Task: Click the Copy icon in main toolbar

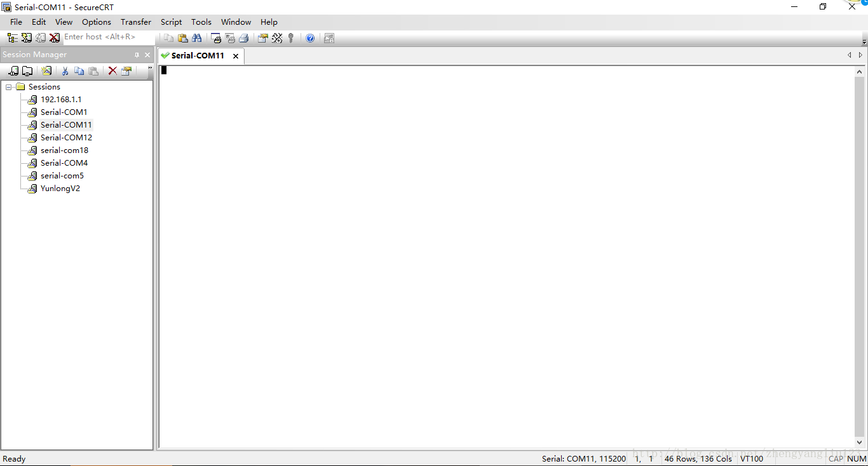Action: click(x=168, y=38)
